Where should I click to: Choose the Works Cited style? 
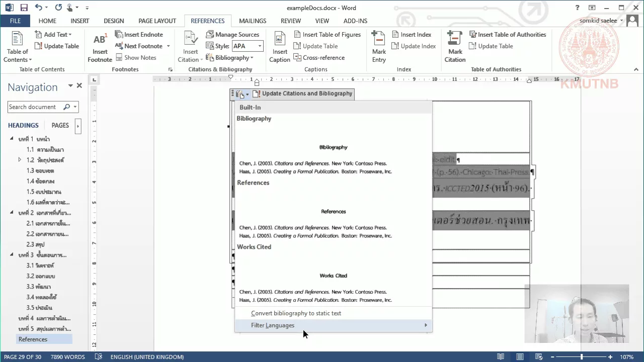pyautogui.click(x=333, y=275)
